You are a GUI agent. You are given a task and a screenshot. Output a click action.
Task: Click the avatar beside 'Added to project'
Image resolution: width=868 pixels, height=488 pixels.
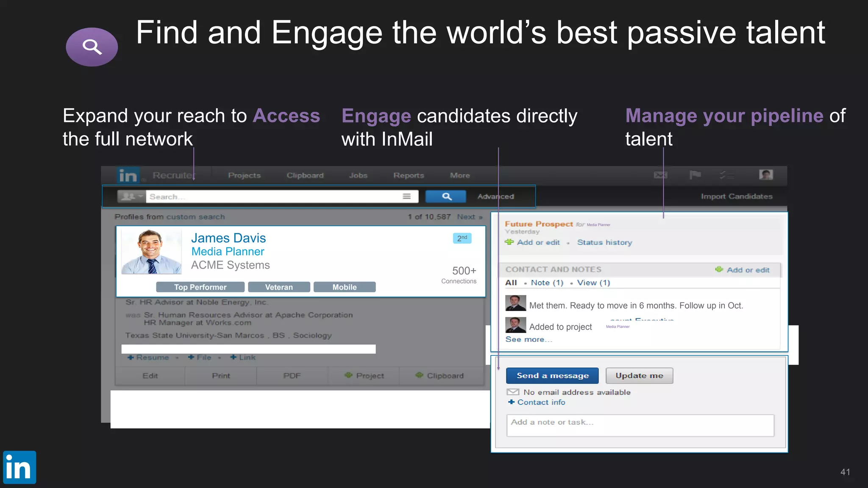tap(516, 325)
